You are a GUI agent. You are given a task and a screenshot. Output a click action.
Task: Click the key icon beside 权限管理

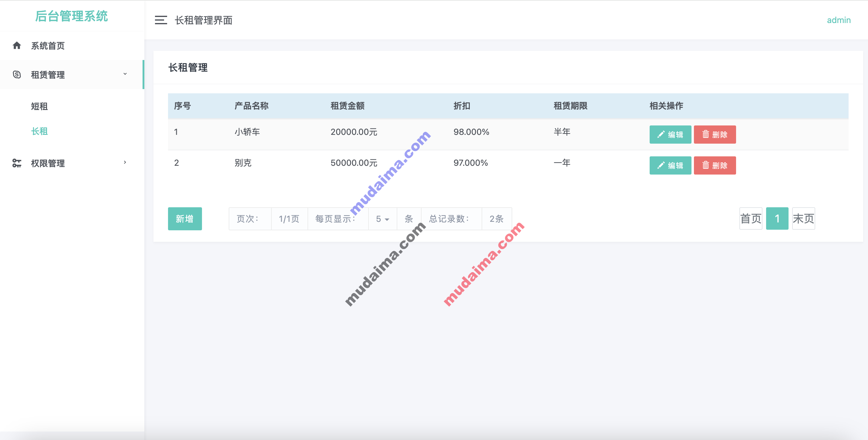17,163
